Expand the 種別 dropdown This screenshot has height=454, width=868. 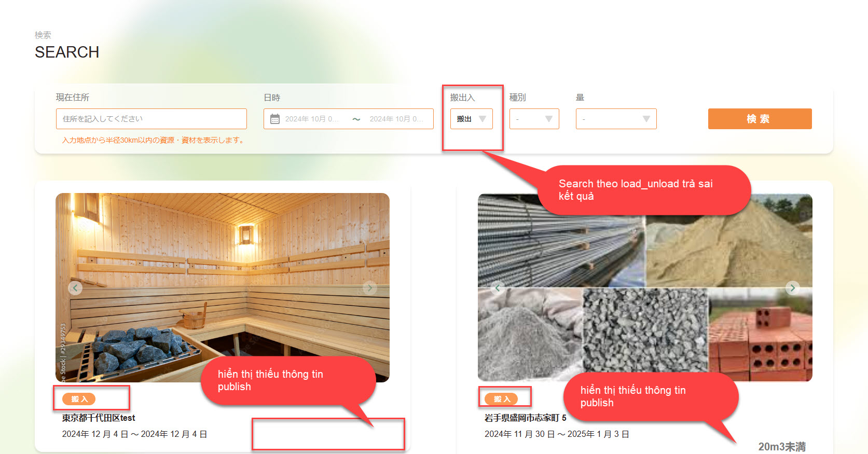[534, 119]
